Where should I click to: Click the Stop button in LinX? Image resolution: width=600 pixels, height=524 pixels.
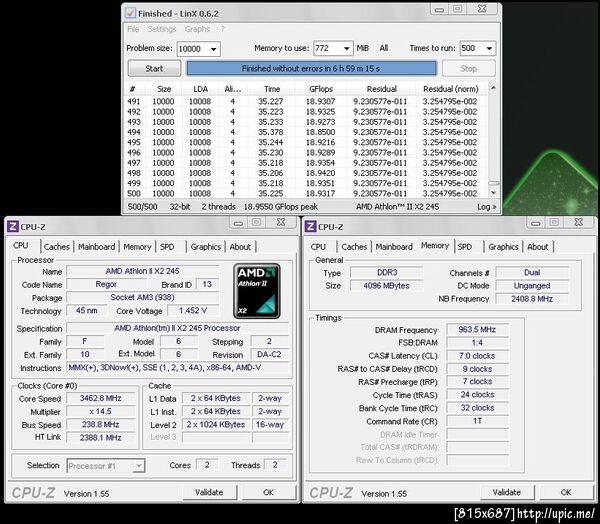[x=469, y=69]
